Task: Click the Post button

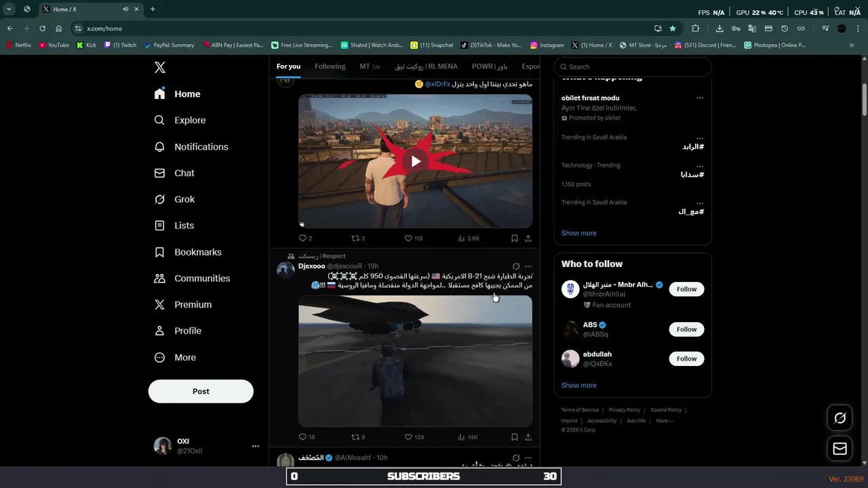Action: (x=201, y=391)
